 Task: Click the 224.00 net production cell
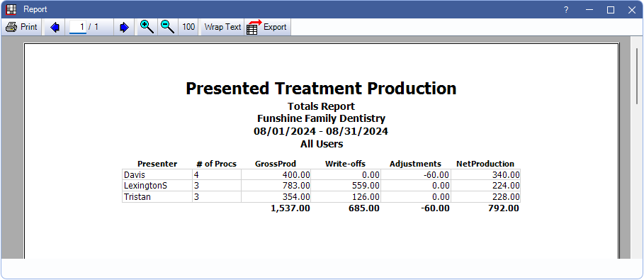tap(486, 186)
